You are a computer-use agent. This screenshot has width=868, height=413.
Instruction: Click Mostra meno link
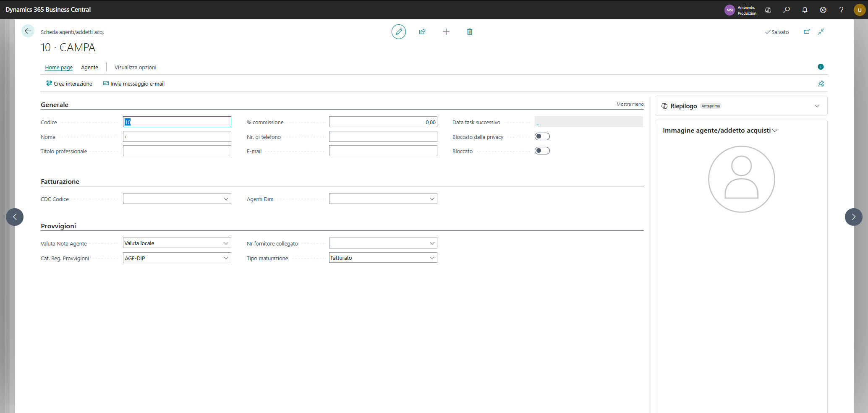[630, 104]
